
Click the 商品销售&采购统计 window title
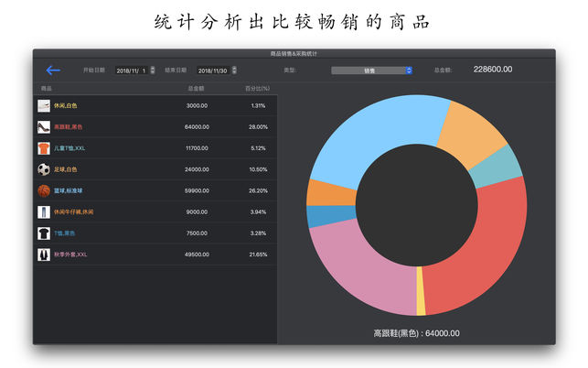click(x=294, y=54)
